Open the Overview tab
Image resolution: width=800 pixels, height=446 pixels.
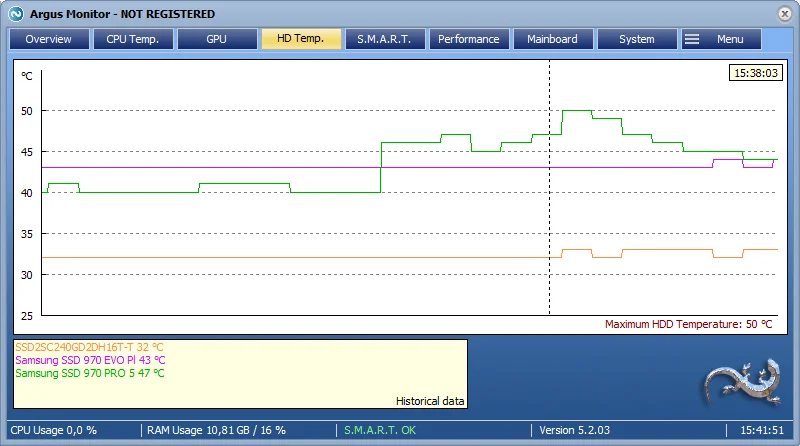(x=49, y=39)
